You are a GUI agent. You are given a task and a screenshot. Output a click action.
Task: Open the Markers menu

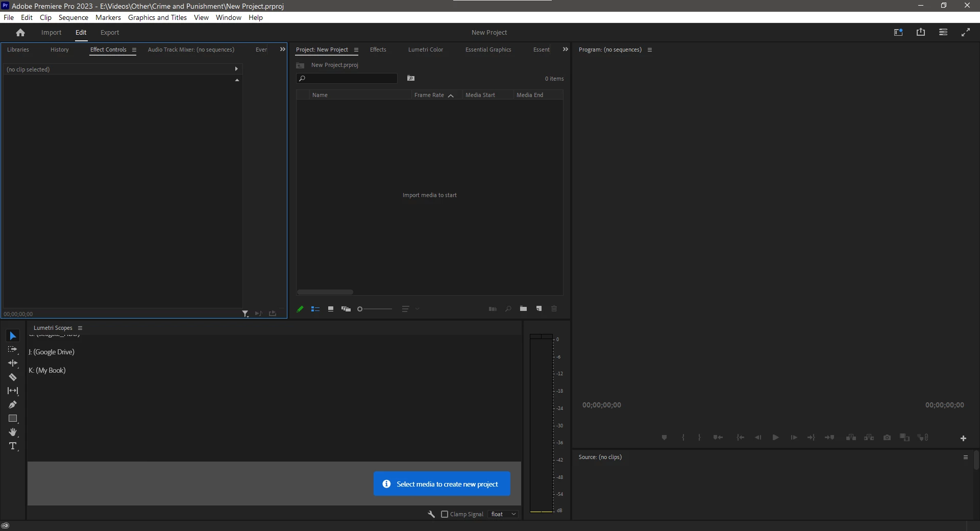pyautogui.click(x=108, y=17)
